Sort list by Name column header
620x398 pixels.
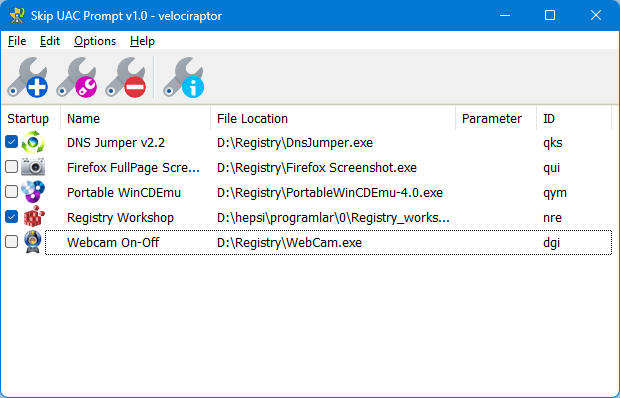click(x=136, y=119)
